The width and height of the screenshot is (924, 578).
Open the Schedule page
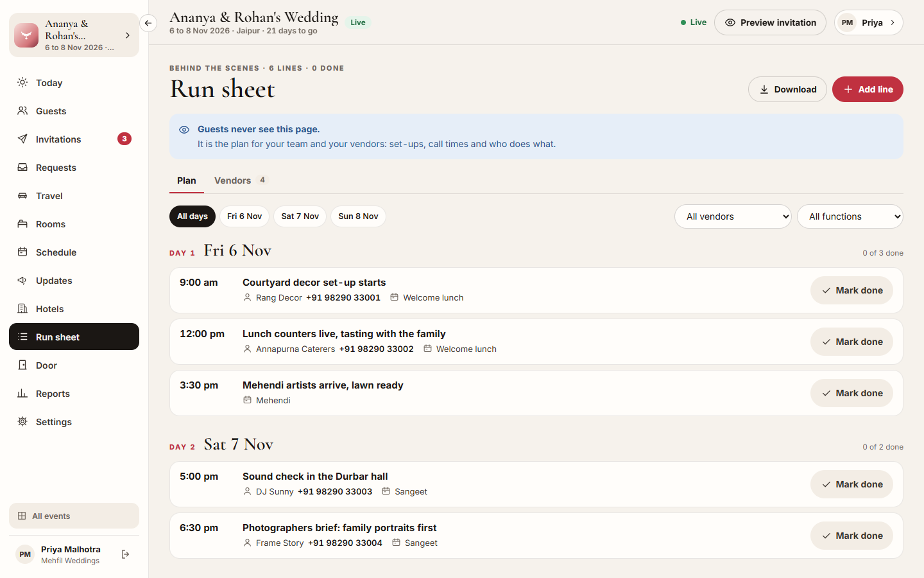[x=74, y=252]
